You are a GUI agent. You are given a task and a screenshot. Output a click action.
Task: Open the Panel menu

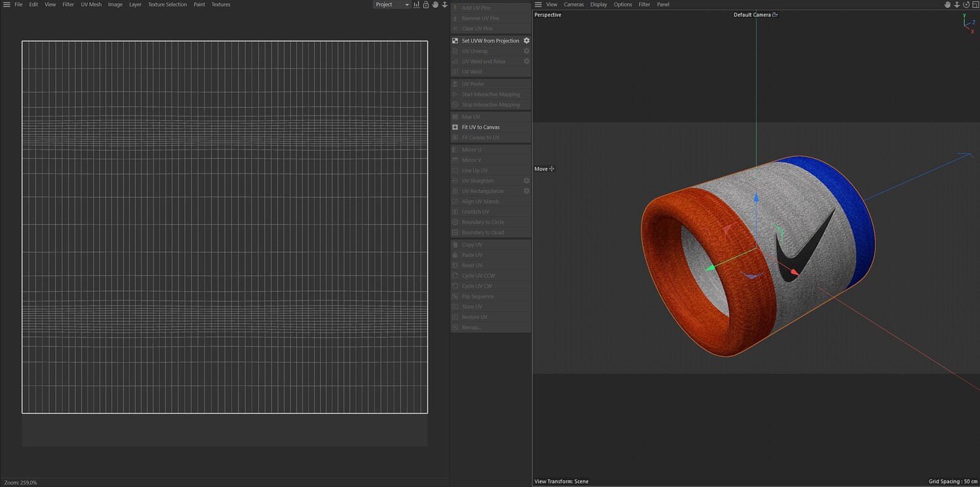pyautogui.click(x=663, y=5)
